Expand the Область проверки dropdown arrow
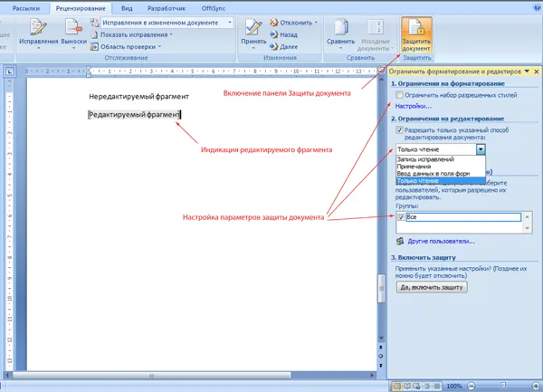 [x=159, y=47]
